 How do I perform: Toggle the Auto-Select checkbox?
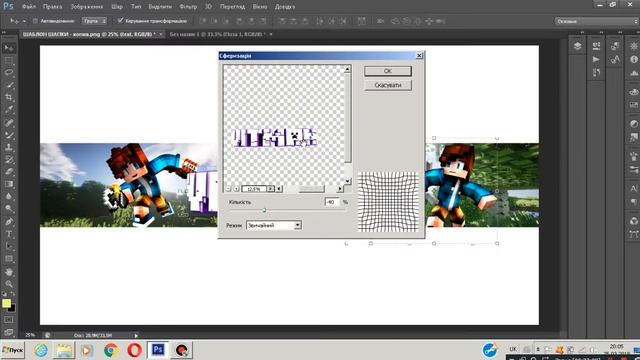click(35, 21)
